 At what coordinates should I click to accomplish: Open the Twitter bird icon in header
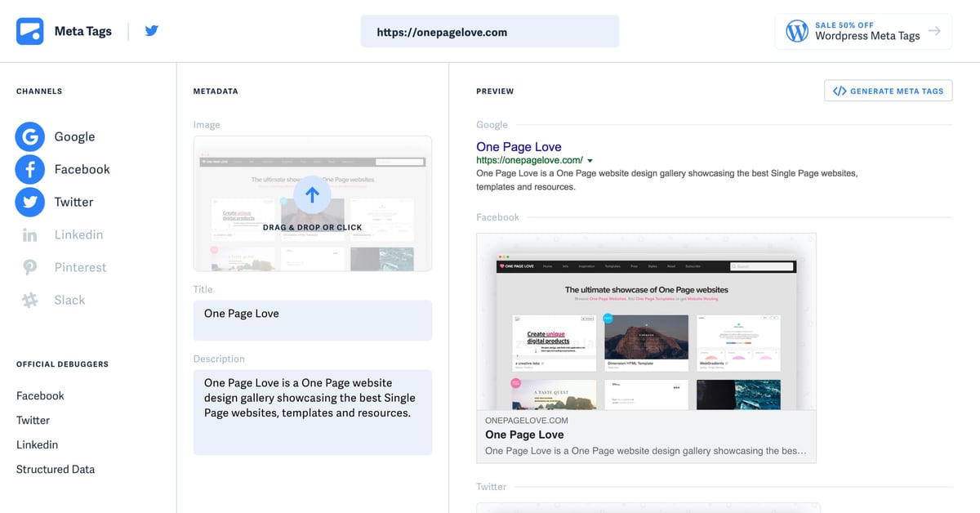point(152,32)
